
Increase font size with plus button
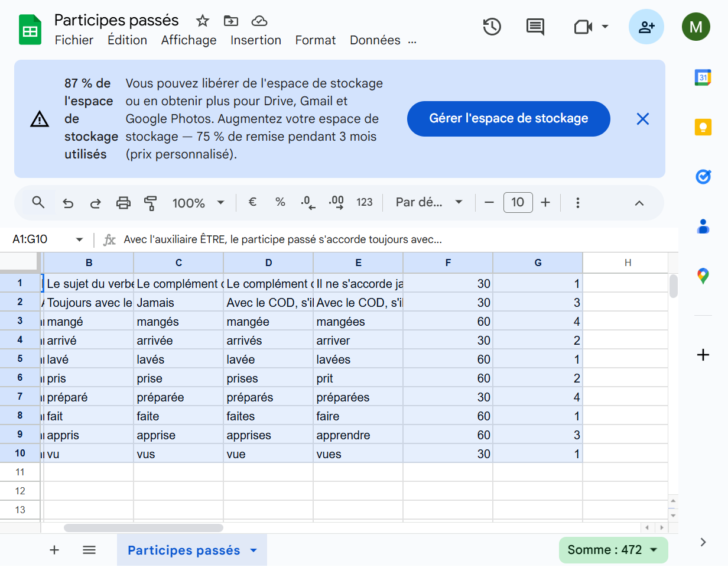[x=545, y=203]
